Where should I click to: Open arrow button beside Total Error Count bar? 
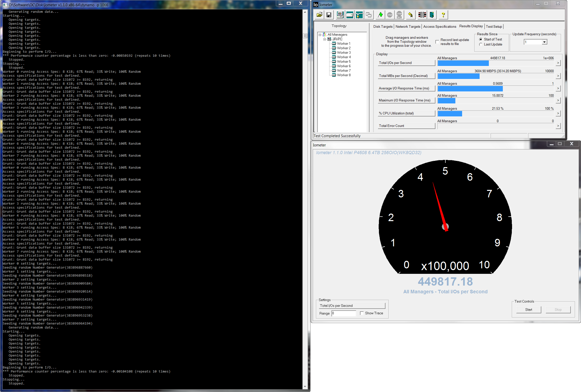click(x=558, y=126)
